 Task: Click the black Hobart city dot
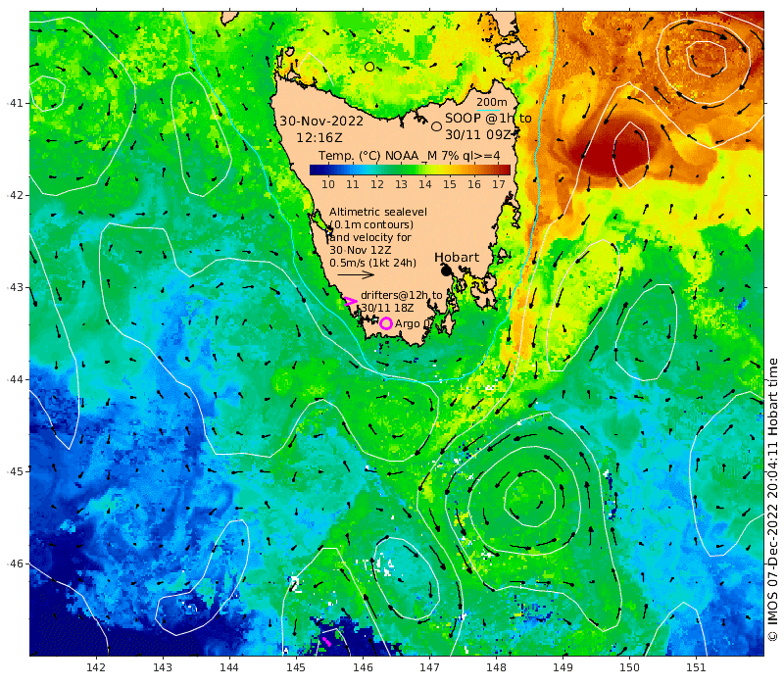(x=446, y=271)
